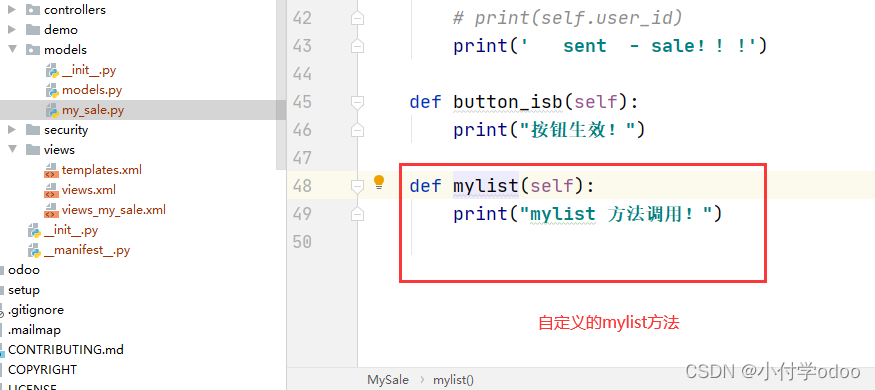This screenshot has height=390, width=875.
Task: Fold button_isb method at line 45
Action: [x=357, y=102]
